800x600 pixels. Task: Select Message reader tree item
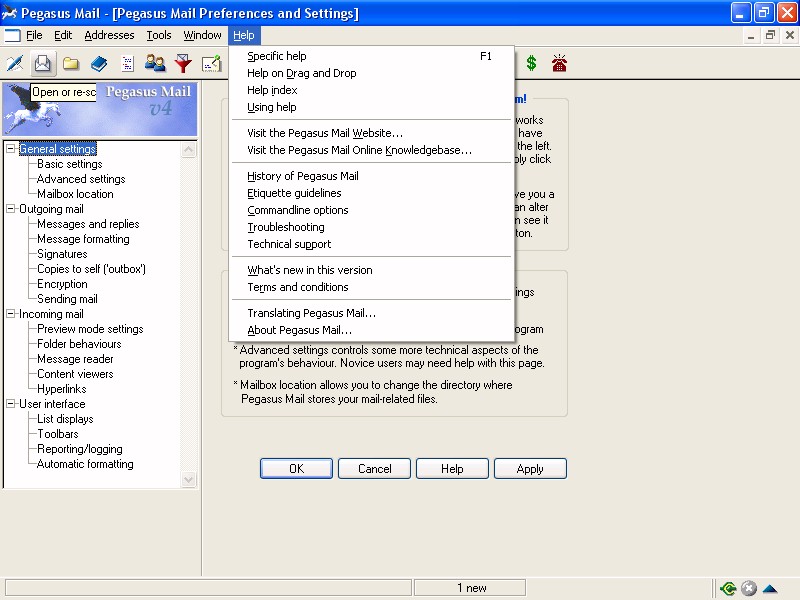pos(75,359)
